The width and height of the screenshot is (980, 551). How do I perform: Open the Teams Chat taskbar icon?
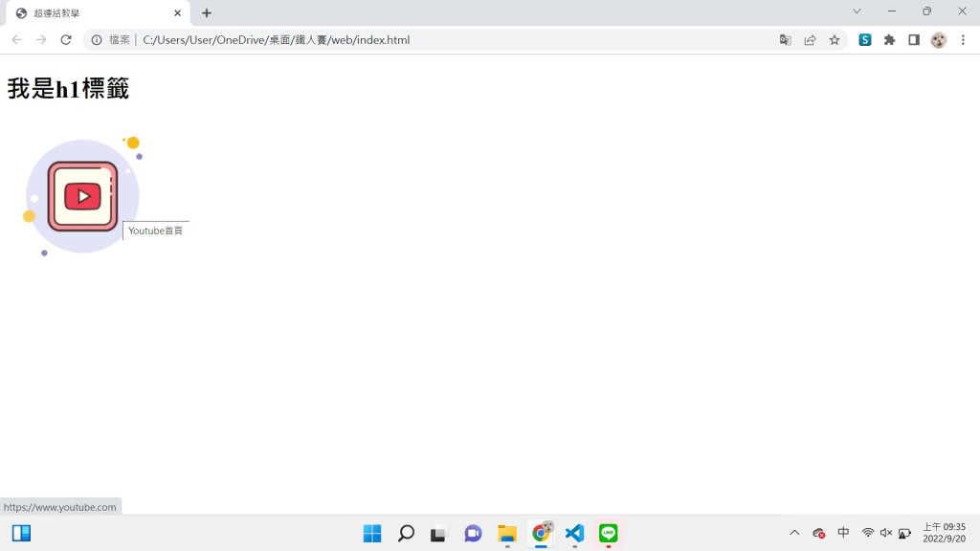tap(473, 533)
